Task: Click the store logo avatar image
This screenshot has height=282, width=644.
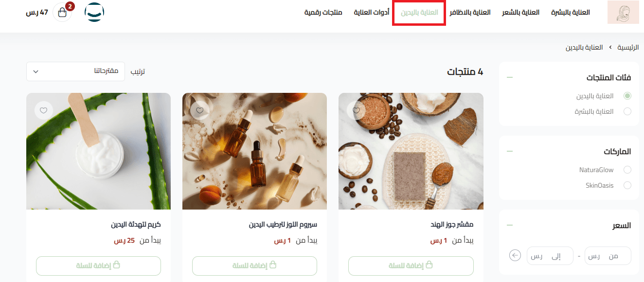Action: 623,13
